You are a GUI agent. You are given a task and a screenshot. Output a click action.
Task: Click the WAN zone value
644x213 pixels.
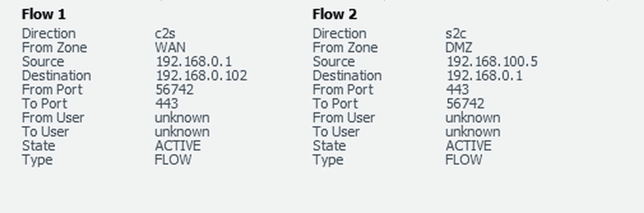click(x=170, y=48)
